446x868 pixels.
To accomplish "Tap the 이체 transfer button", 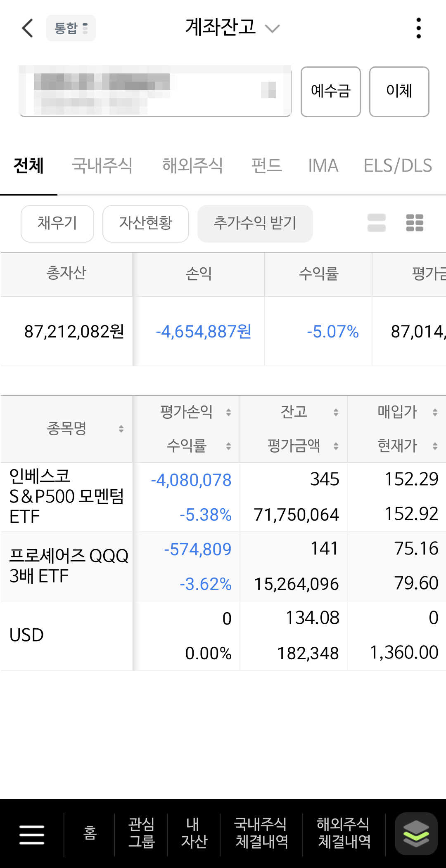I will (399, 92).
